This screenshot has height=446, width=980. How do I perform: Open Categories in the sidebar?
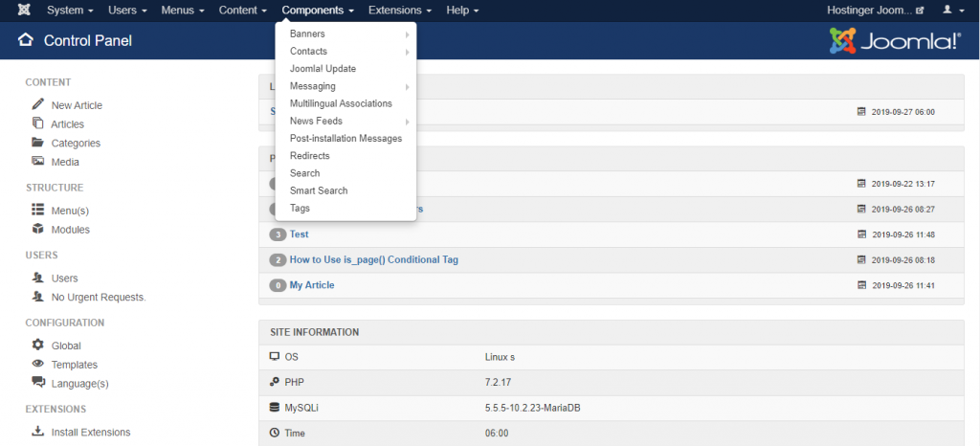tap(76, 143)
